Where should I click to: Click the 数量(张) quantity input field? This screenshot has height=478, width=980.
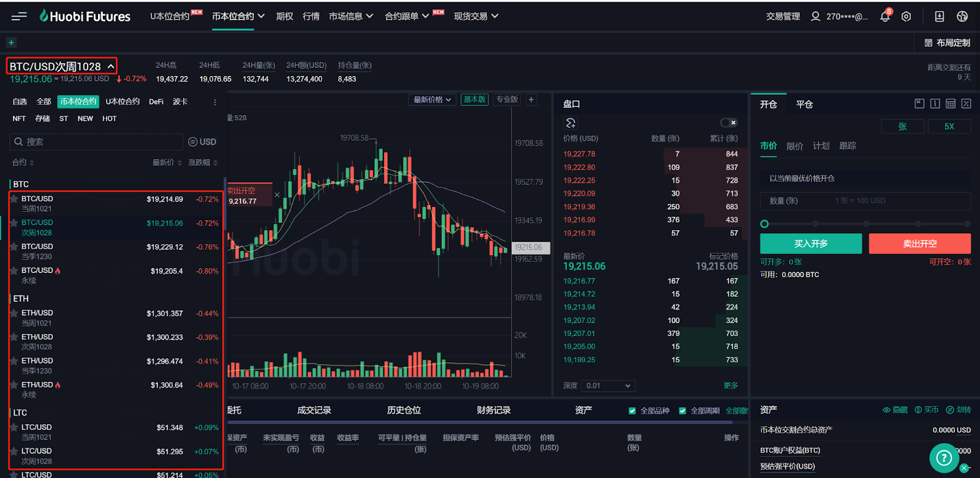point(865,201)
